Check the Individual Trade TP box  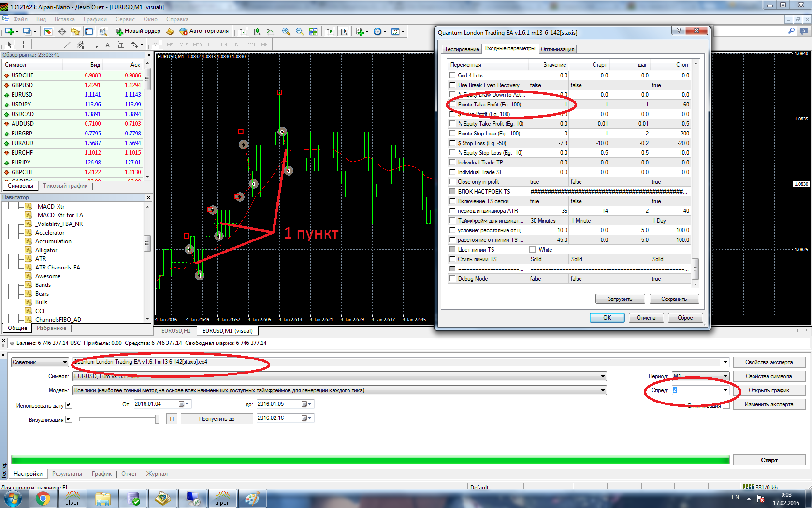453,162
